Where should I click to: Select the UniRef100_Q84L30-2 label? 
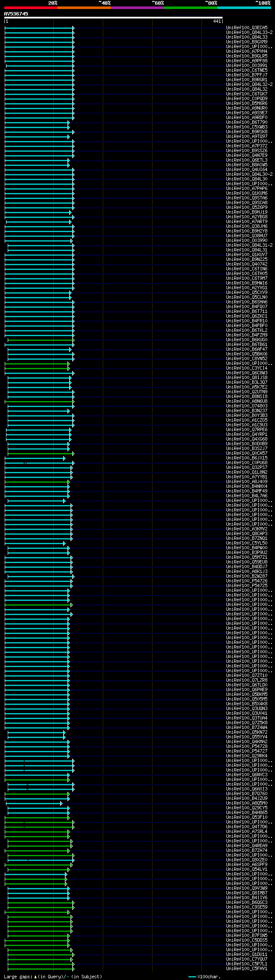click(x=249, y=174)
